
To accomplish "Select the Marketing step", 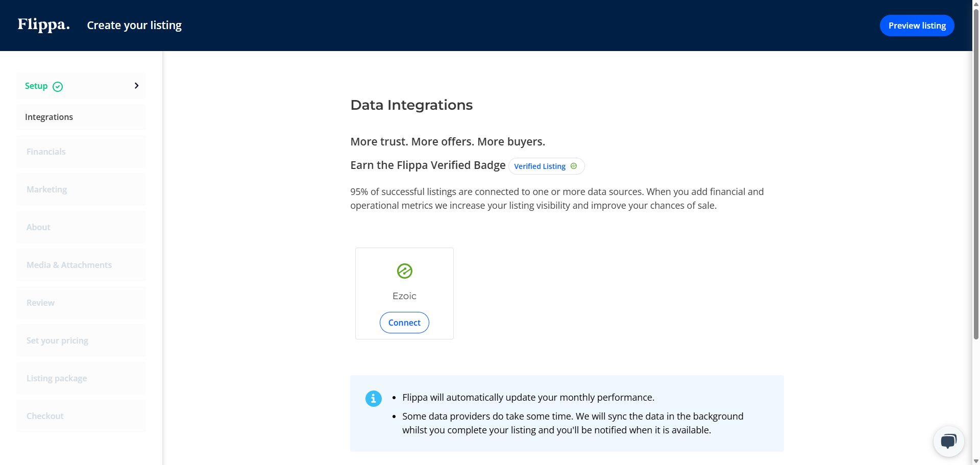I will click(46, 189).
